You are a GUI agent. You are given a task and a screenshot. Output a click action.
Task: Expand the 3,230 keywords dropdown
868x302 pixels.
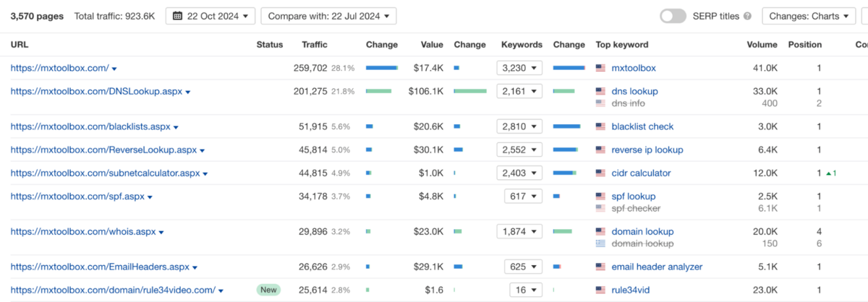click(x=519, y=68)
